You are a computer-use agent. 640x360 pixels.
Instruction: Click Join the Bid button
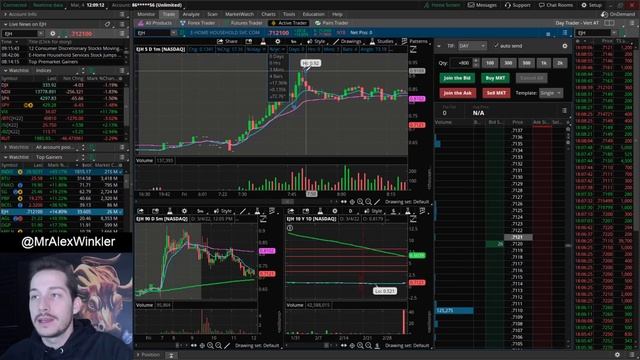[457, 78]
